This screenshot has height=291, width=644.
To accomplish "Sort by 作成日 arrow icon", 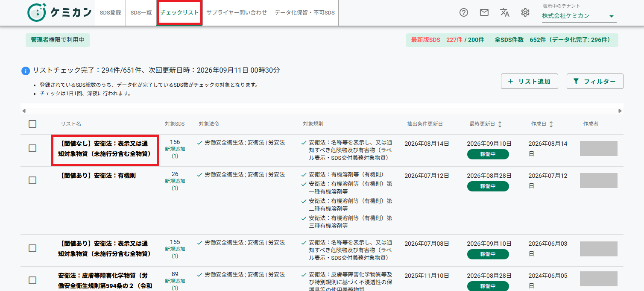I will (x=551, y=124).
